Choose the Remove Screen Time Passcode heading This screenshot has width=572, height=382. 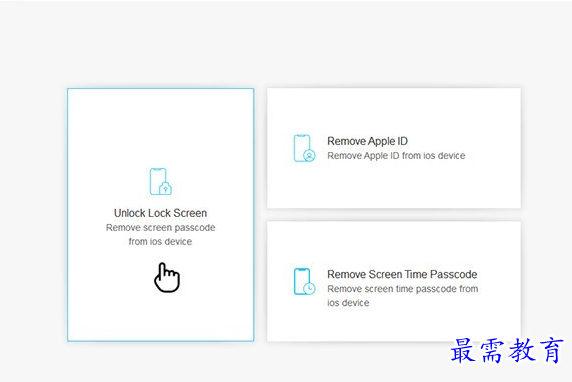[x=402, y=274]
